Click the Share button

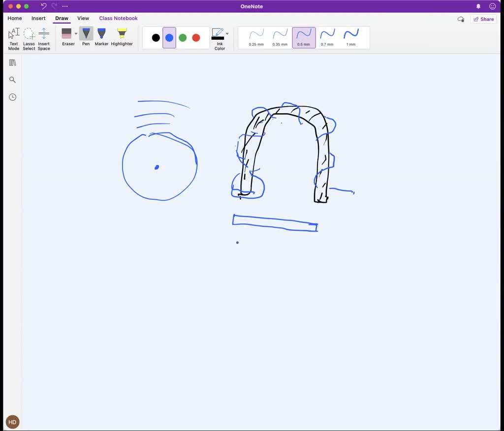483,19
